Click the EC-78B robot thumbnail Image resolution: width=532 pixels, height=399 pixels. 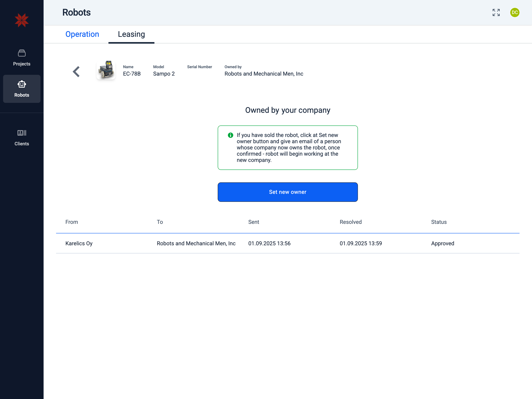pos(106,70)
